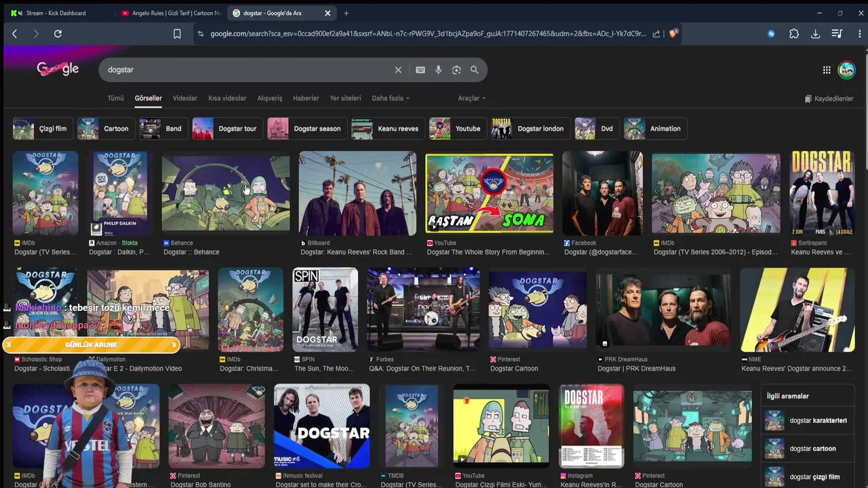Open the INmusic festival Dogstar image

pos(321,426)
